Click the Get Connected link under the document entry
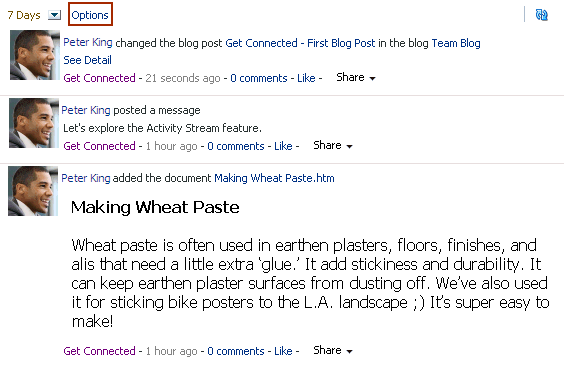Screen dimensions: 566x370 pyautogui.click(x=99, y=351)
